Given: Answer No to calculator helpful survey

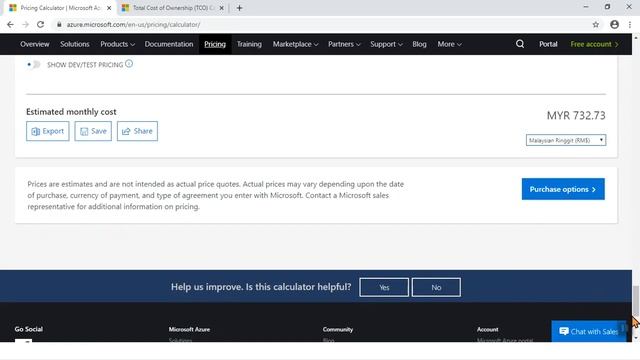Looking at the screenshot, I should (436, 287).
